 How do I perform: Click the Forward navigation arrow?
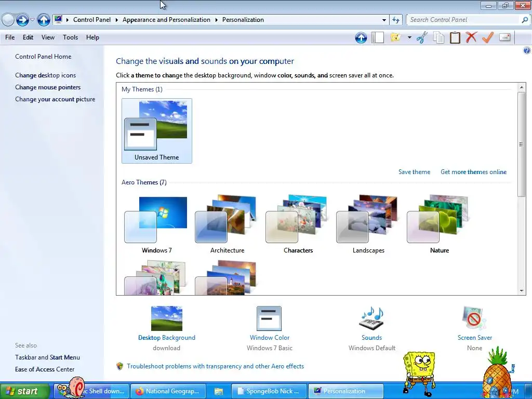coord(22,20)
